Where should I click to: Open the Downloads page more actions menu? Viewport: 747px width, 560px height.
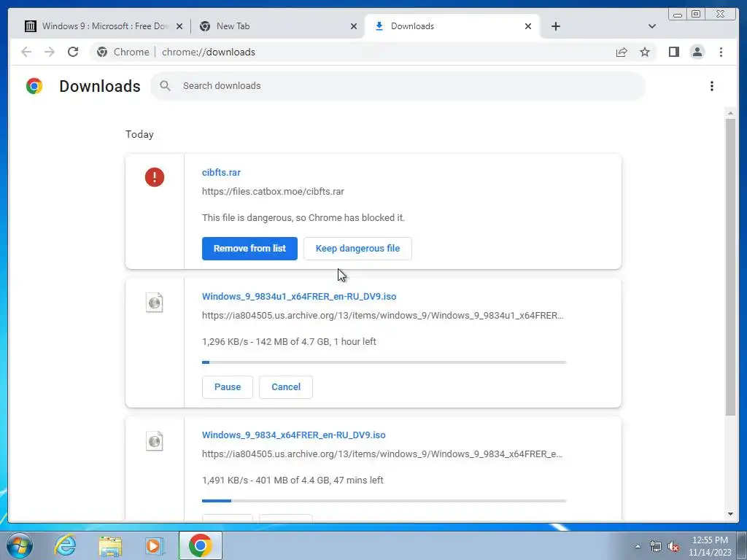click(712, 86)
